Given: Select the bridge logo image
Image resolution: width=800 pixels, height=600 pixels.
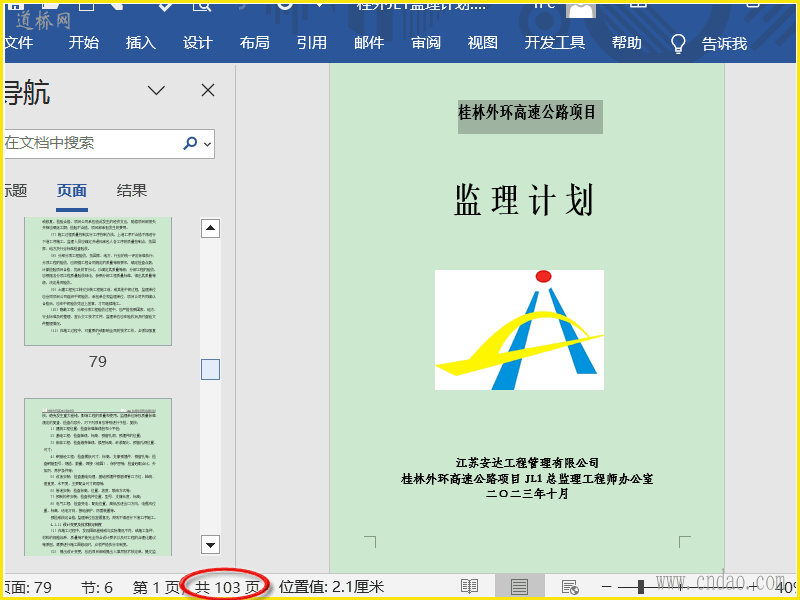Looking at the screenshot, I should [519, 330].
